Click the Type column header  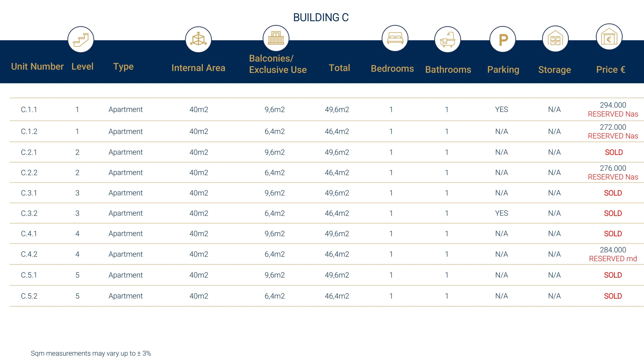tap(123, 67)
